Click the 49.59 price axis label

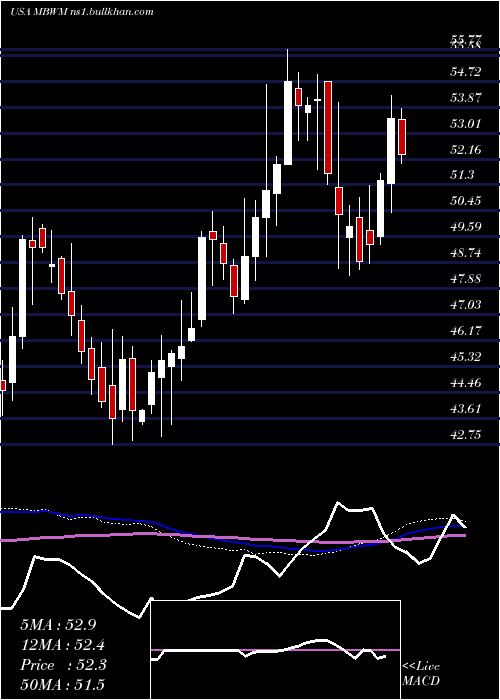click(466, 227)
